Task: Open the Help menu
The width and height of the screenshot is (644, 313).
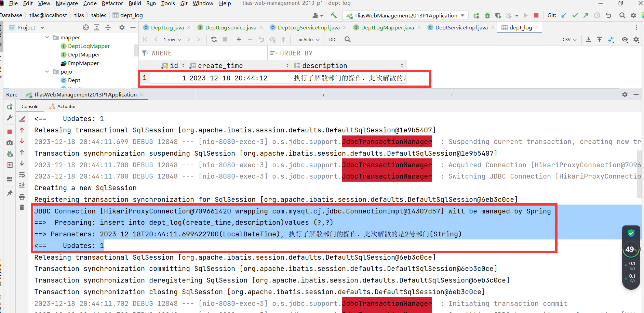Action: tap(225, 3)
